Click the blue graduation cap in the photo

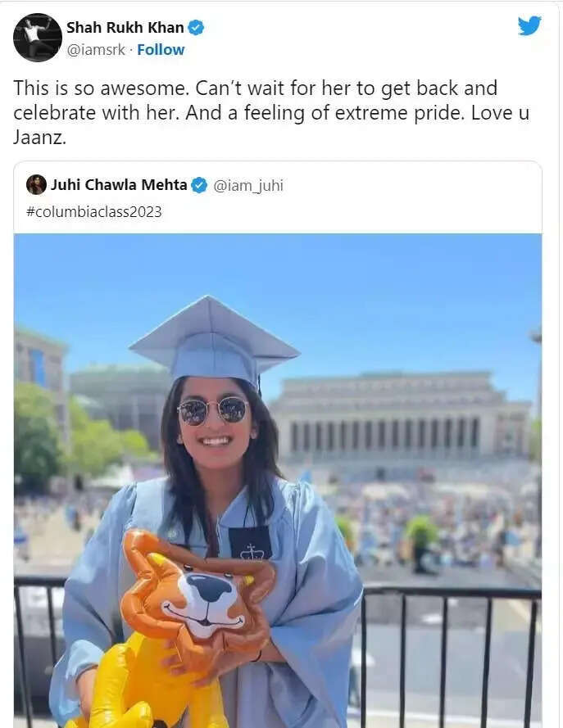(x=214, y=341)
